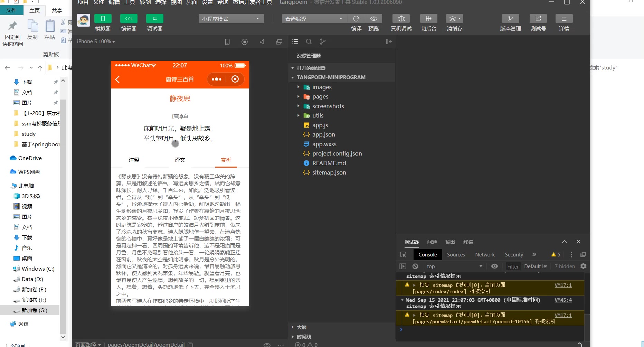Toggle the debugger panel button
Viewport: 644px width, 347px height.
(x=154, y=19)
